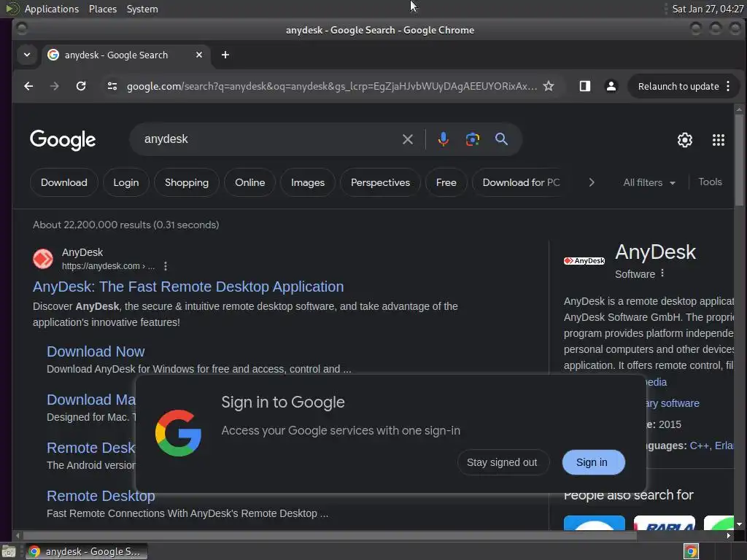Open the tab search dropdown arrow

click(27, 55)
